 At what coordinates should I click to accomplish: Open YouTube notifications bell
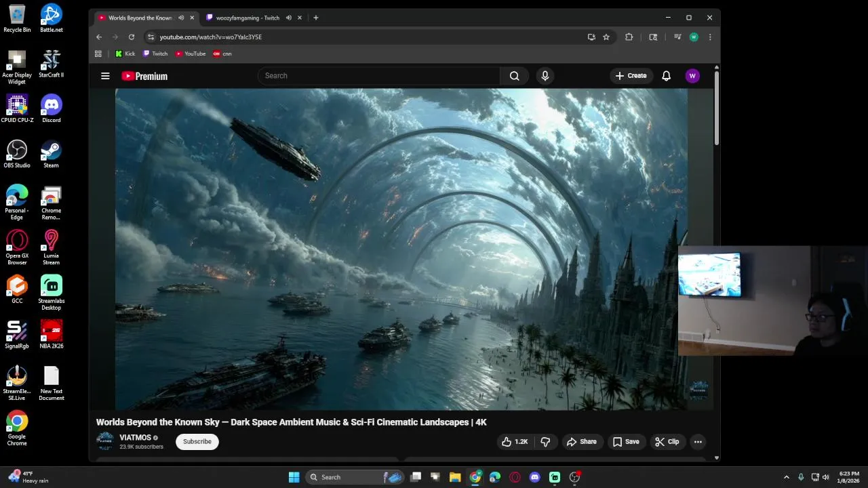[666, 76]
